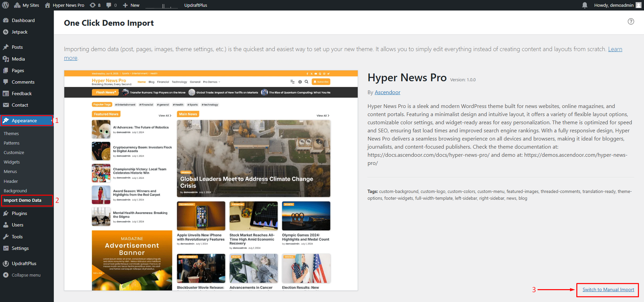Open Menus submenu item

click(10, 172)
